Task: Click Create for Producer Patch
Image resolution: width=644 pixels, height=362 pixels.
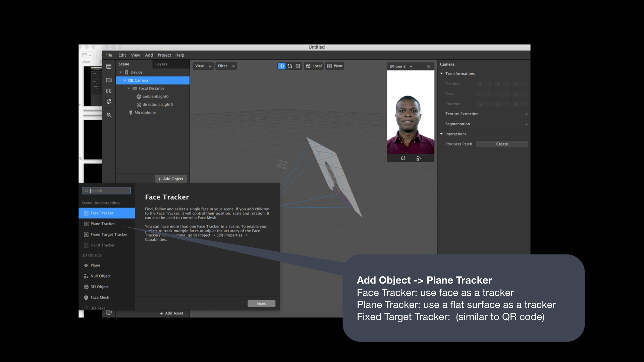Action: click(502, 144)
